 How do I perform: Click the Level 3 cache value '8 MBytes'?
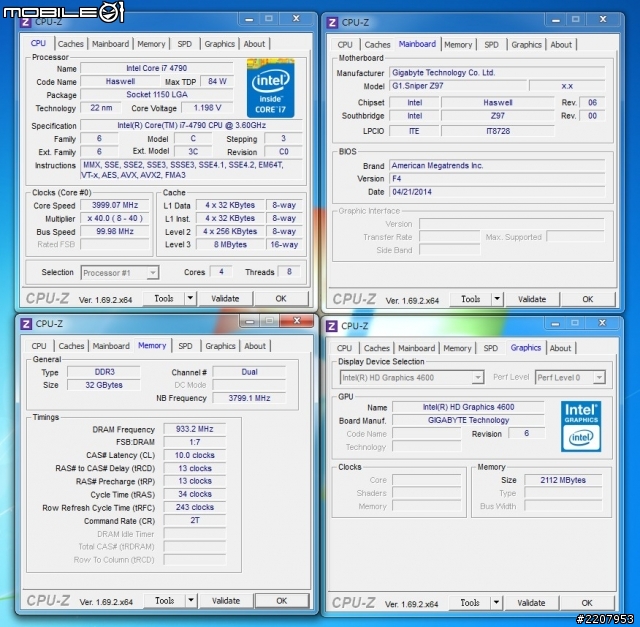[x=230, y=245]
